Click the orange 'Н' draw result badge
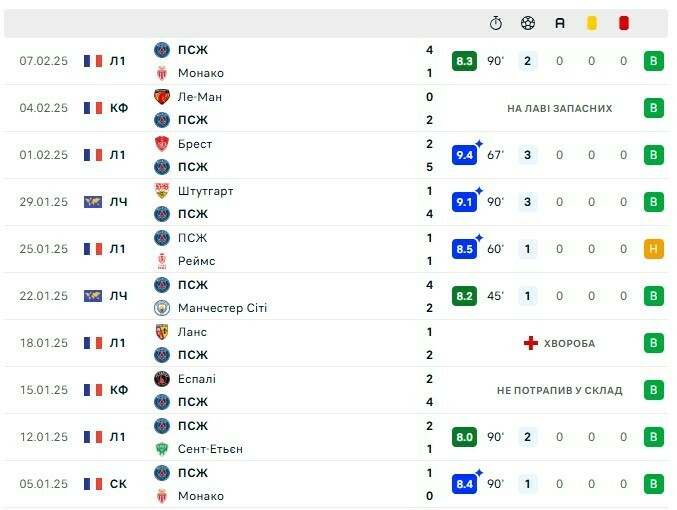Image resolution: width=677 pixels, height=510 pixels. [654, 249]
